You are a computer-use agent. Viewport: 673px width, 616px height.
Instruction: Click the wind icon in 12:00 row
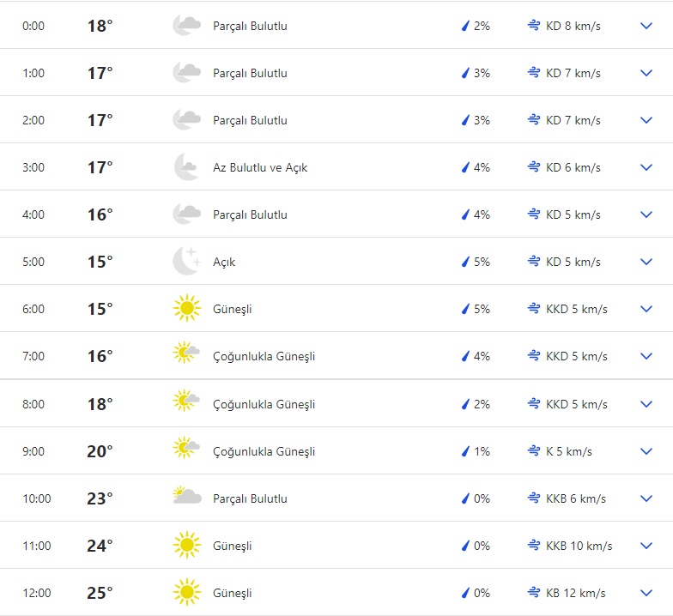(534, 593)
